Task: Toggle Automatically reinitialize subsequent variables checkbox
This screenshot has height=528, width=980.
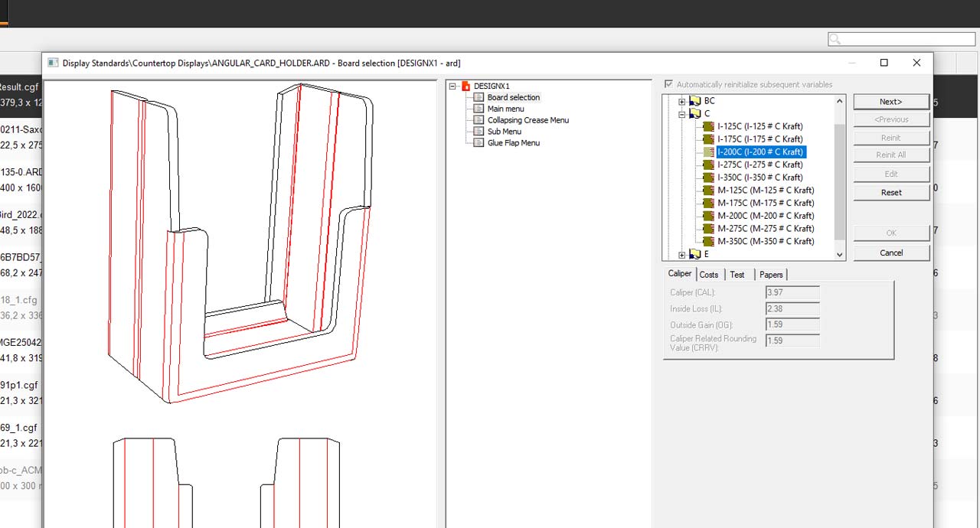Action: 669,84
